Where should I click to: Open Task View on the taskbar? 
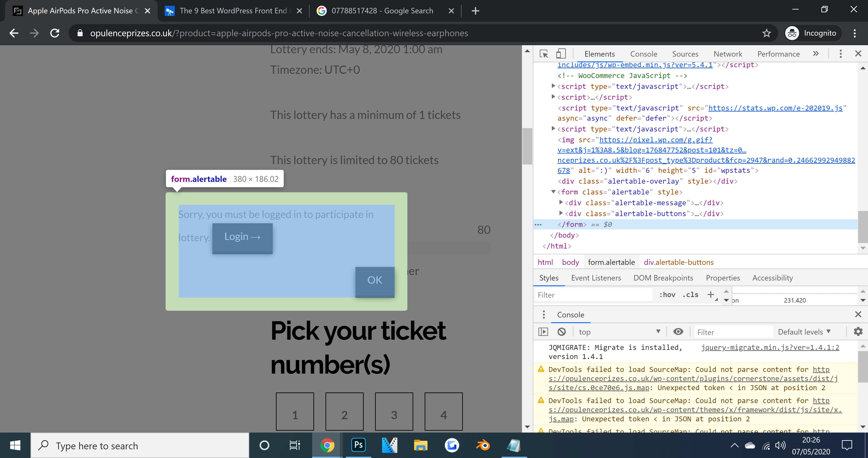[x=295, y=445]
